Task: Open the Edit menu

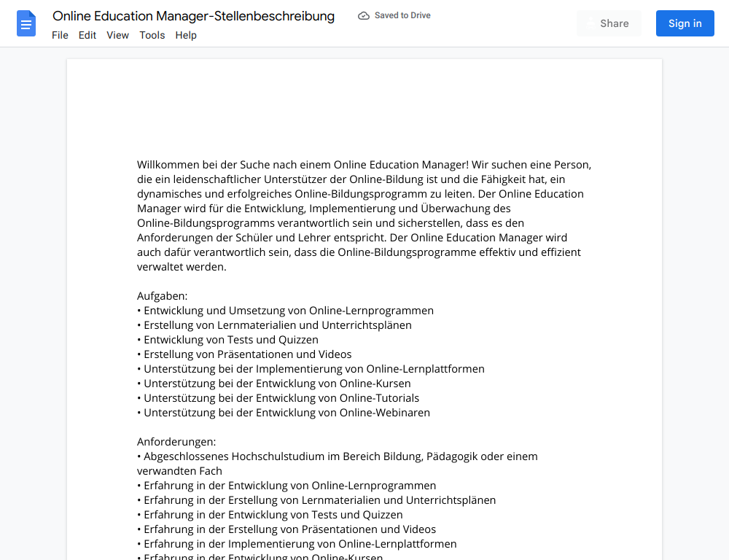Action: click(87, 35)
